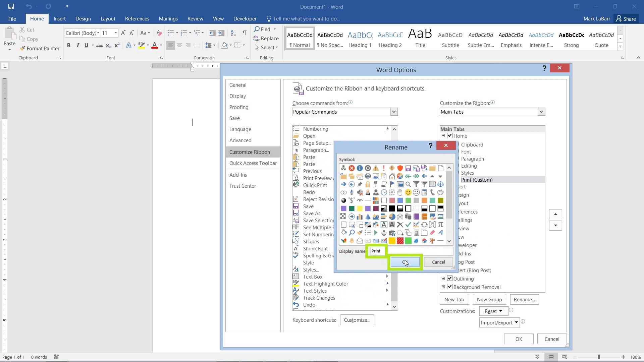The height and width of the screenshot is (362, 644).
Task: Click the Numbering icon in commands list
Action: (297, 129)
